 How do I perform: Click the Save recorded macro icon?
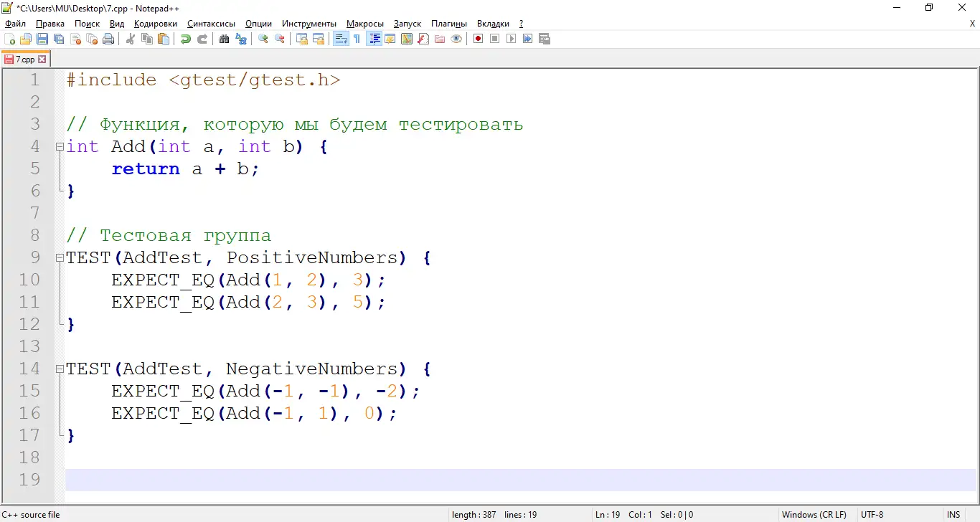click(545, 39)
